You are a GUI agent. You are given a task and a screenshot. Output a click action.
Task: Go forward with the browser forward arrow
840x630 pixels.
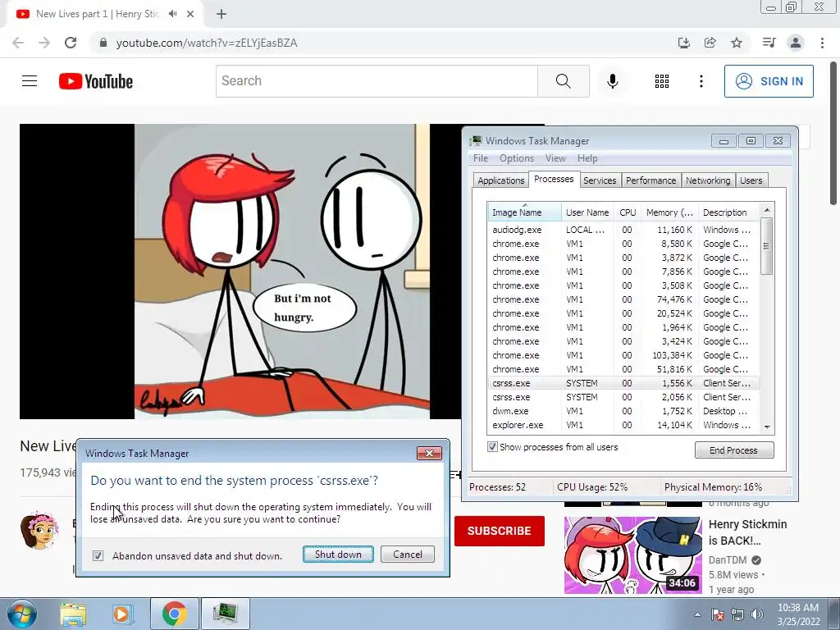(44, 43)
